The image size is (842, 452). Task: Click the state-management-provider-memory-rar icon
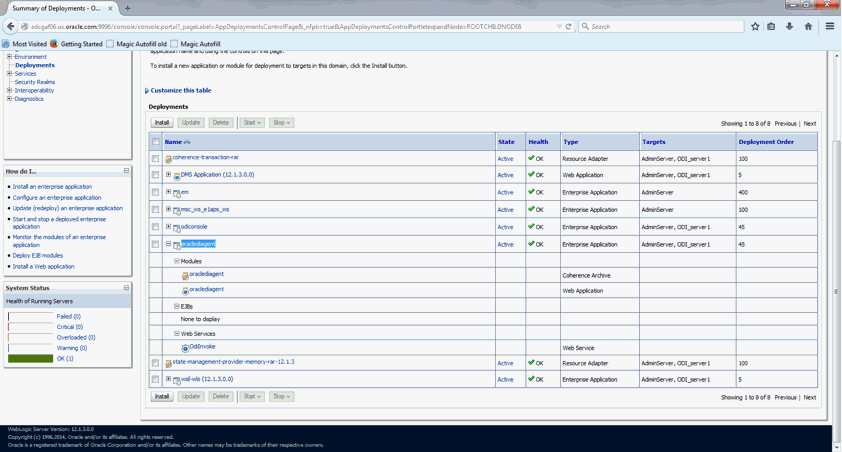click(168, 363)
